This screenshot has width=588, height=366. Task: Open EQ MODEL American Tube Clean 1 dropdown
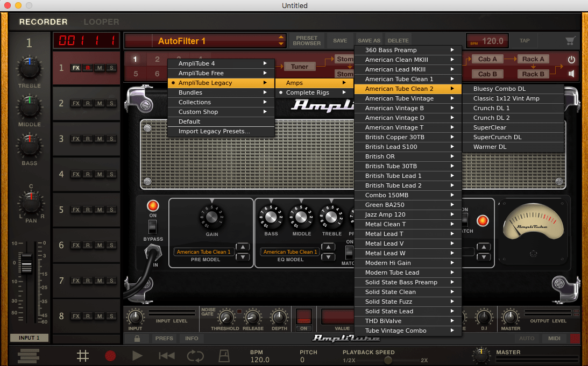point(290,252)
